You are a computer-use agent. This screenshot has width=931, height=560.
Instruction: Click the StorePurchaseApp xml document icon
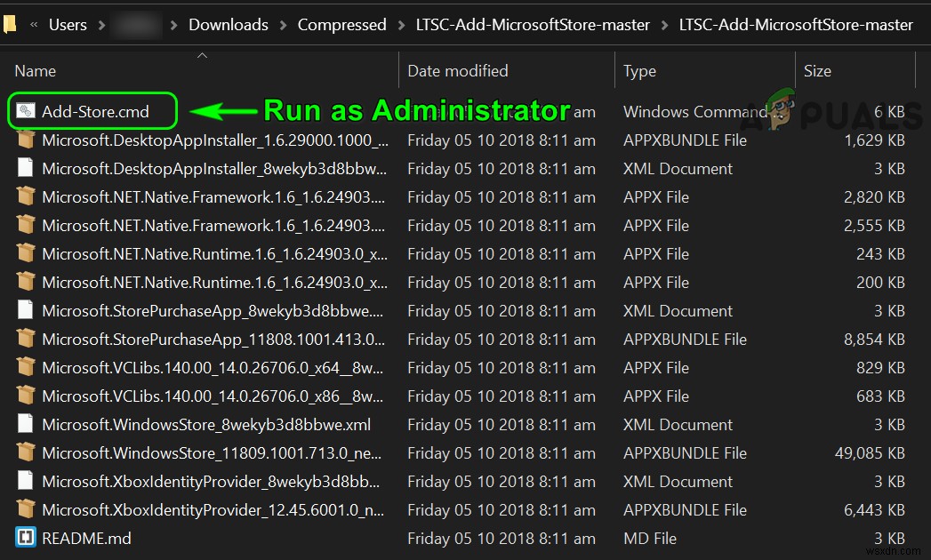(26, 311)
